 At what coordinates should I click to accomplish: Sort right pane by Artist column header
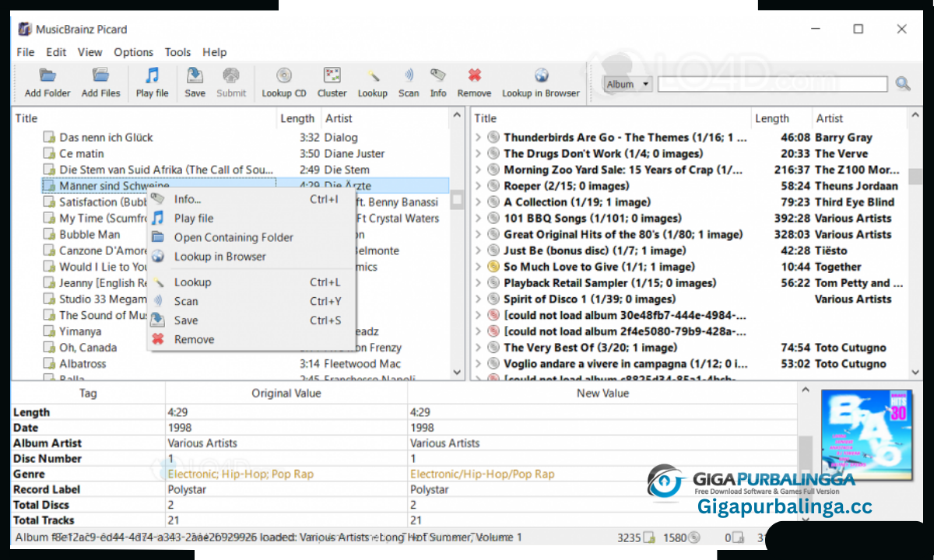pyautogui.click(x=859, y=118)
